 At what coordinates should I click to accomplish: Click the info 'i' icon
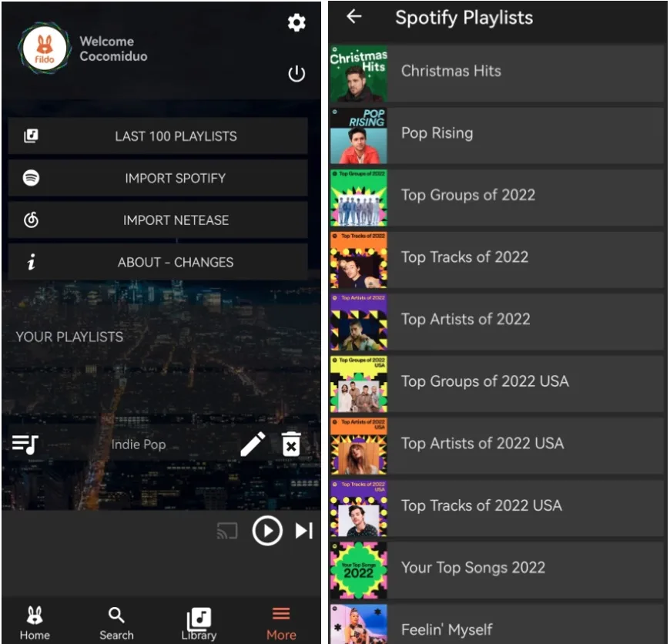click(x=32, y=262)
